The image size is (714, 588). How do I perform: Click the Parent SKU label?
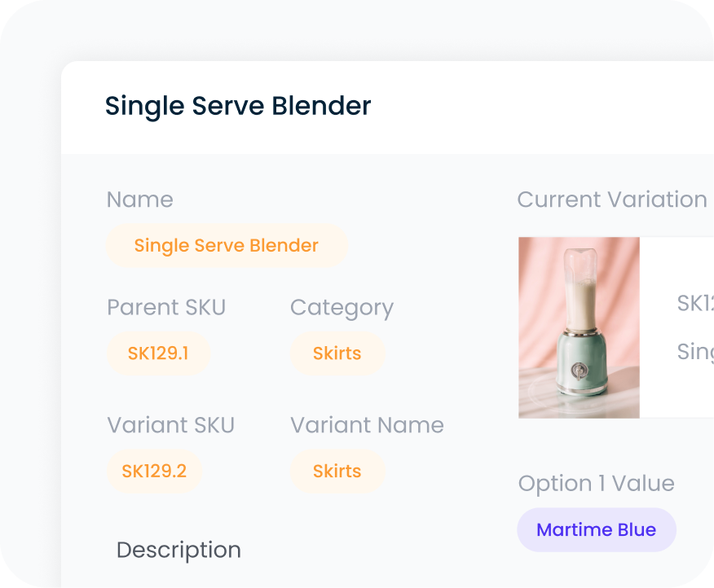click(166, 307)
